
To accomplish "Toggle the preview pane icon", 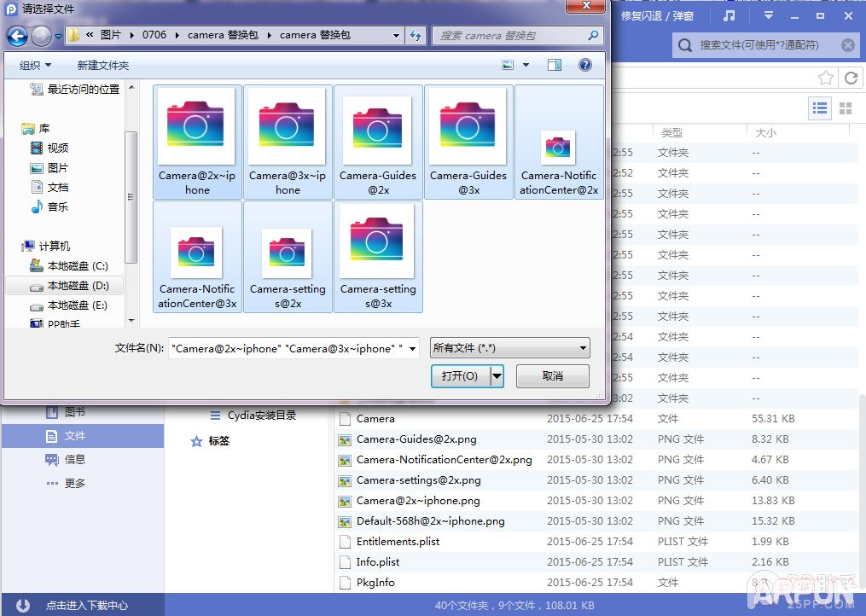I will pos(555,65).
